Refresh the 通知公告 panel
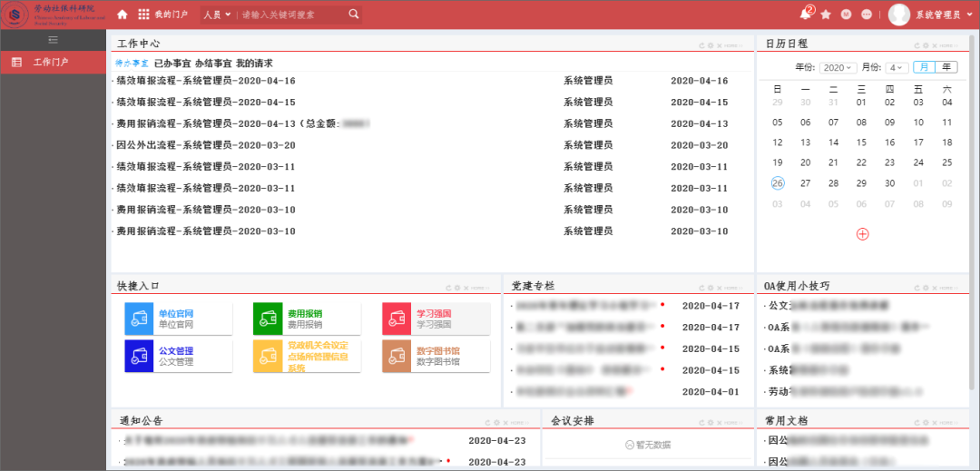980x471 pixels. coord(488,423)
